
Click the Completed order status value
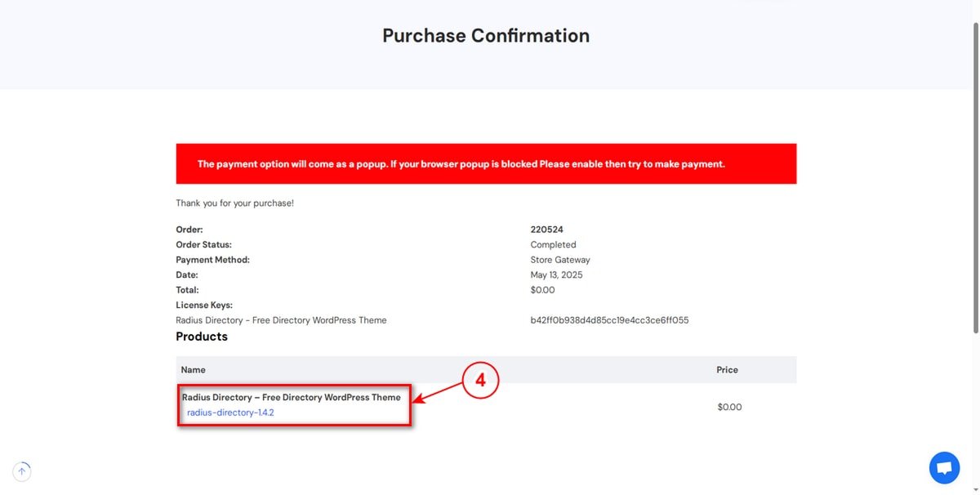tap(554, 245)
